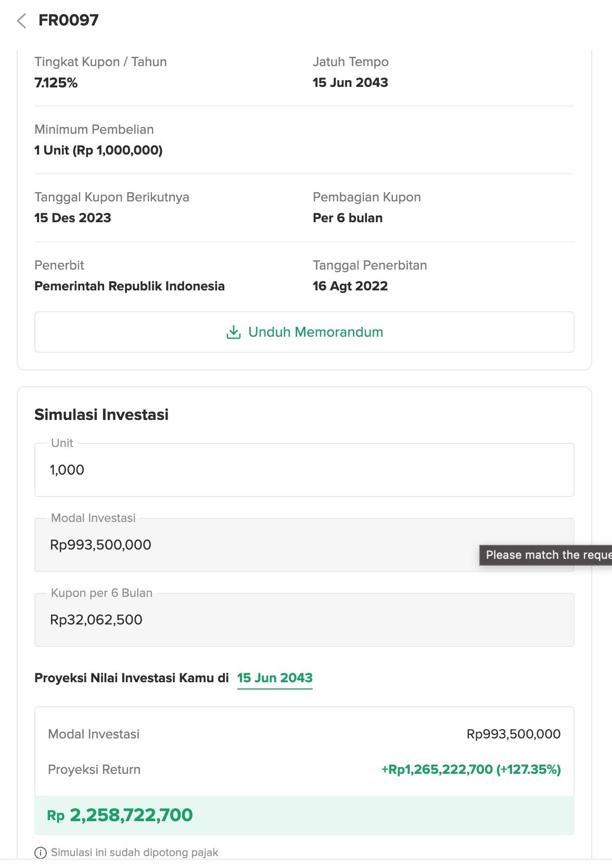Click the 'Simulasi ini sudah dipotong pajak' note
The height and width of the screenshot is (868, 612).
click(x=135, y=852)
